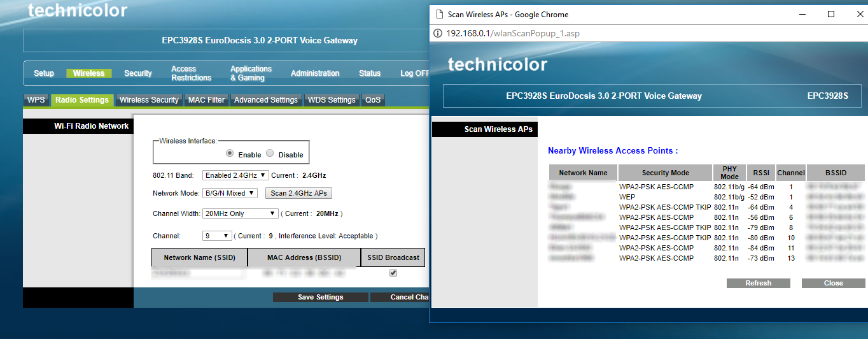Open the Applications & Gaming menu
Image resolution: width=868 pixels, height=339 pixels.
pos(251,73)
